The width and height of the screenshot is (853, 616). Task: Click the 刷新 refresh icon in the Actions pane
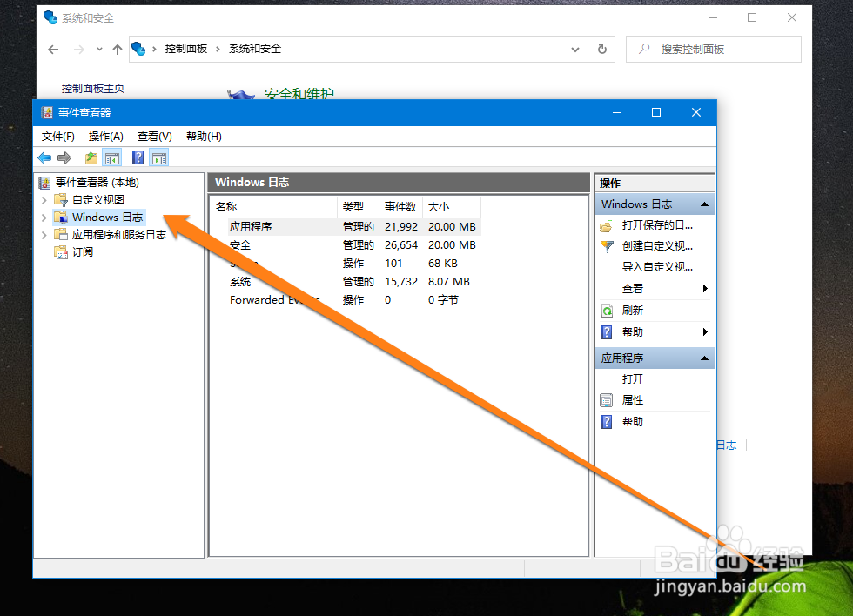coord(608,309)
